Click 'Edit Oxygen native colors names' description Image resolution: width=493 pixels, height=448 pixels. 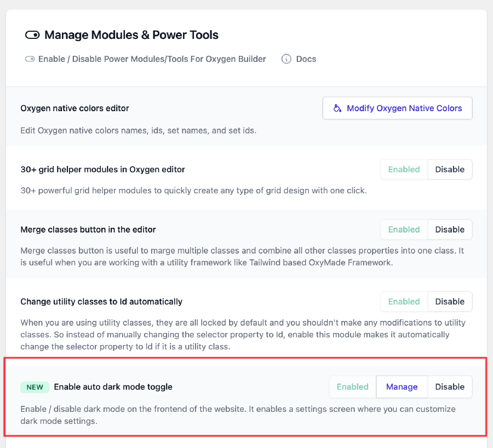(x=139, y=130)
